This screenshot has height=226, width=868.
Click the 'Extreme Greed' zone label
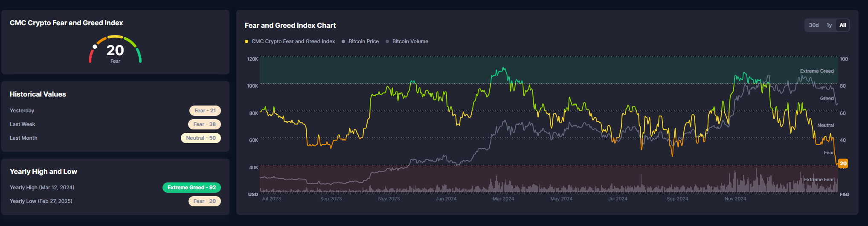point(817,71)
